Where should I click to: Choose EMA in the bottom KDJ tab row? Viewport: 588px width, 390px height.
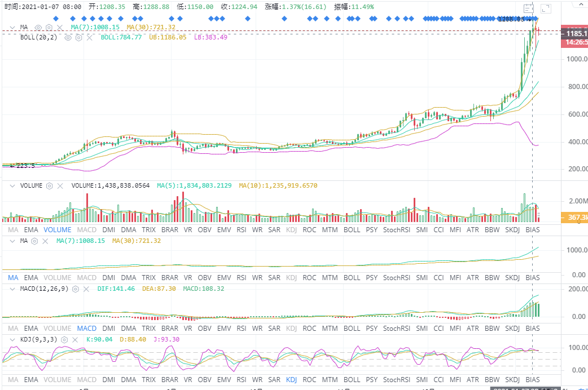(31, 379)
